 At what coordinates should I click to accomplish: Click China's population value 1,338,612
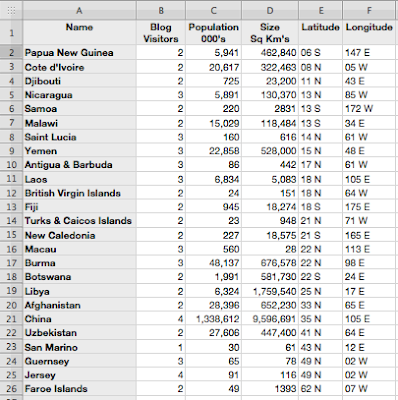click(x=213, y=319)
